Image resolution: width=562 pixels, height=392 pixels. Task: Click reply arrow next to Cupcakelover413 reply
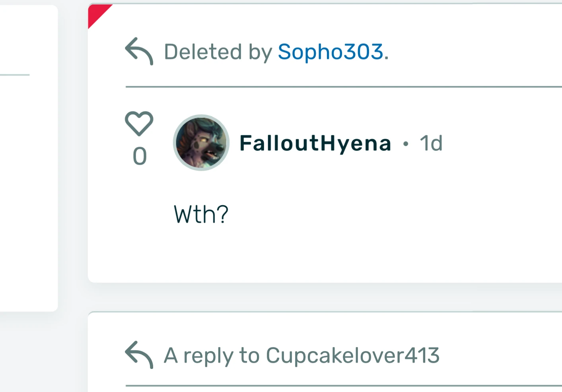(139, 355)
